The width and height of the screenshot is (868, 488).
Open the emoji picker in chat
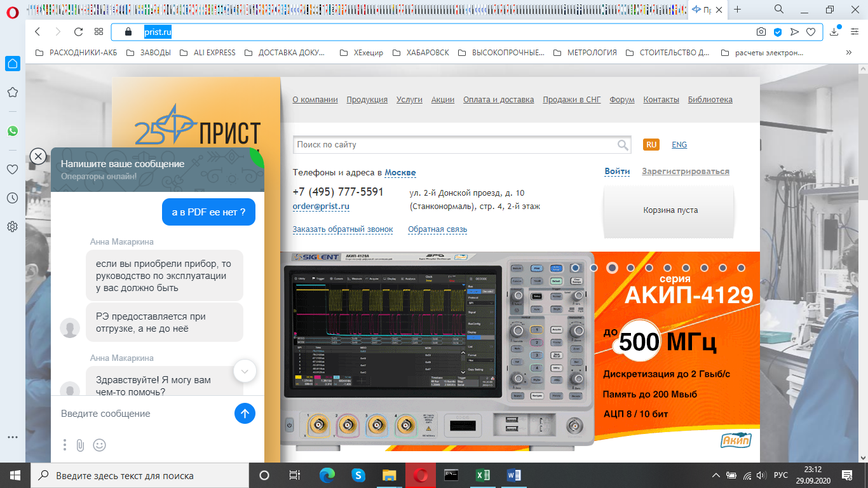pyautogui.click(x=99, y=445)
